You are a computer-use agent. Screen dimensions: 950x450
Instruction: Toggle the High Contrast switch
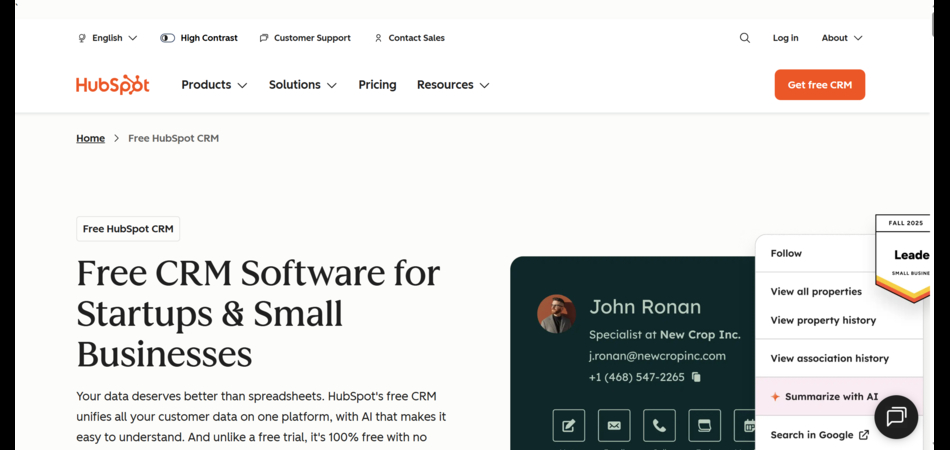point(167,38)
